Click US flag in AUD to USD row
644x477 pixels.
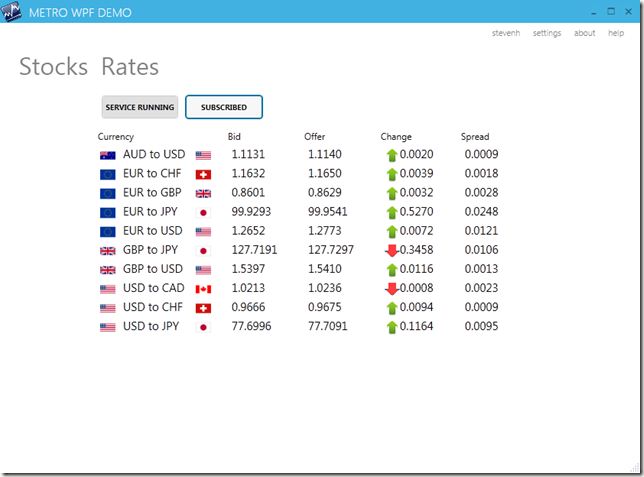(x=203, y=155)
